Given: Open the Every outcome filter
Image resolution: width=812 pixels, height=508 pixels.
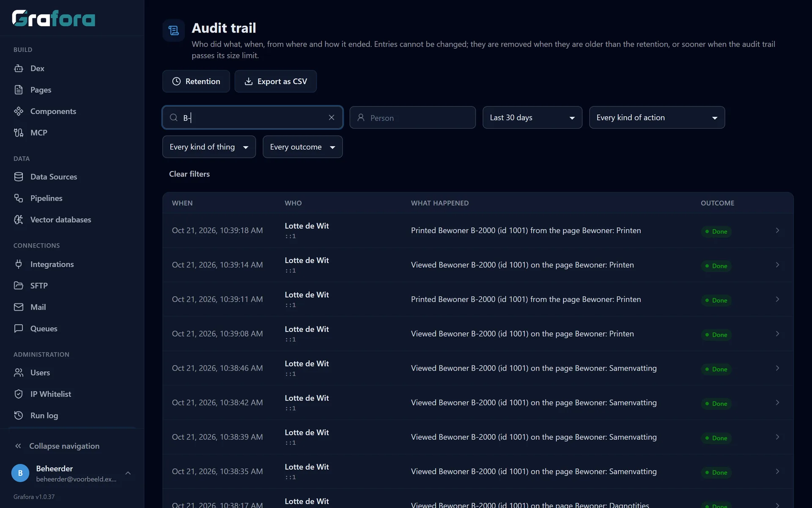Looking at the screenshot, I should click(x=302, y=147).
